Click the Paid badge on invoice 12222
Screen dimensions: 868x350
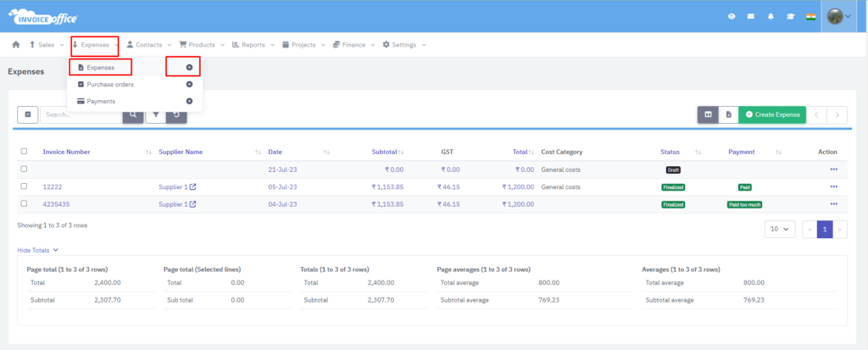[x=744, y=187]
